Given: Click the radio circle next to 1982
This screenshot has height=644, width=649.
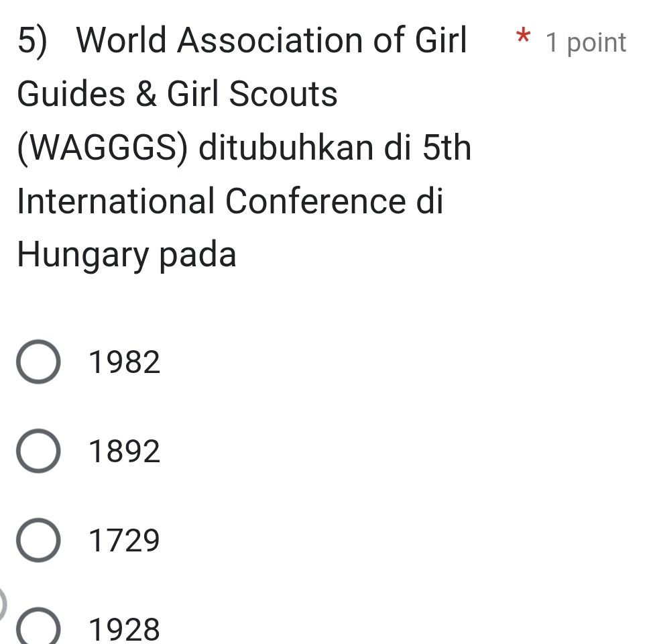Looking at the screenshot, I should point(38,362).
